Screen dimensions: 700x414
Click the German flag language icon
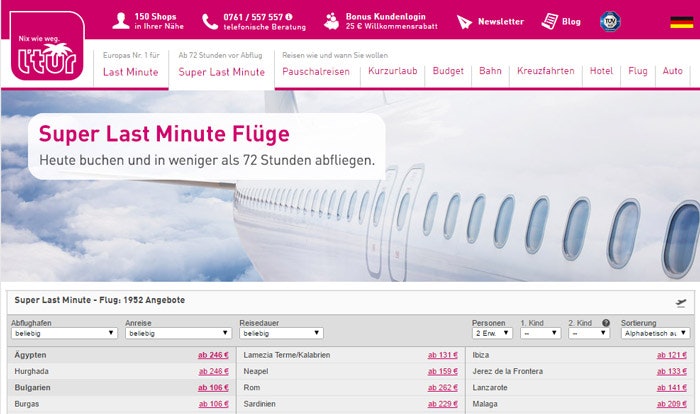681,22
